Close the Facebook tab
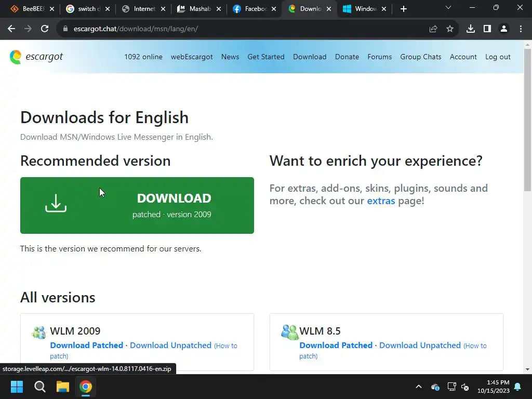The height and width of the screenshot is (399, 532). (x=274, y=9)
